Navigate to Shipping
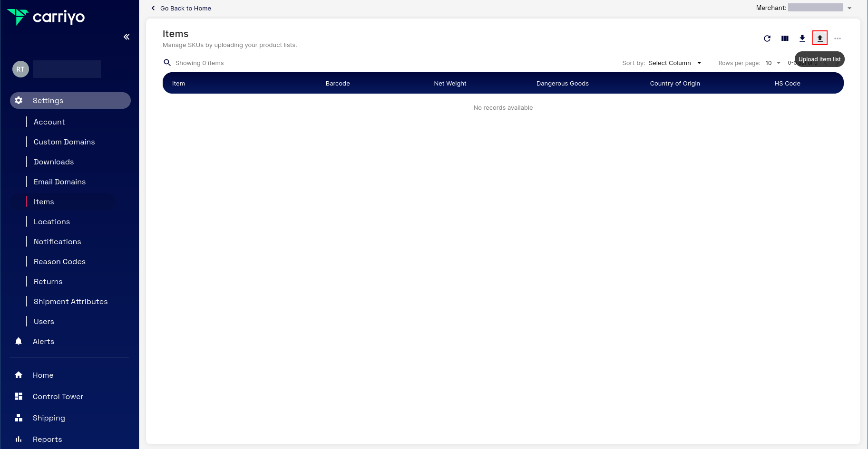The width and height of the screenshot is (868, 449). (x=49, y=418)
